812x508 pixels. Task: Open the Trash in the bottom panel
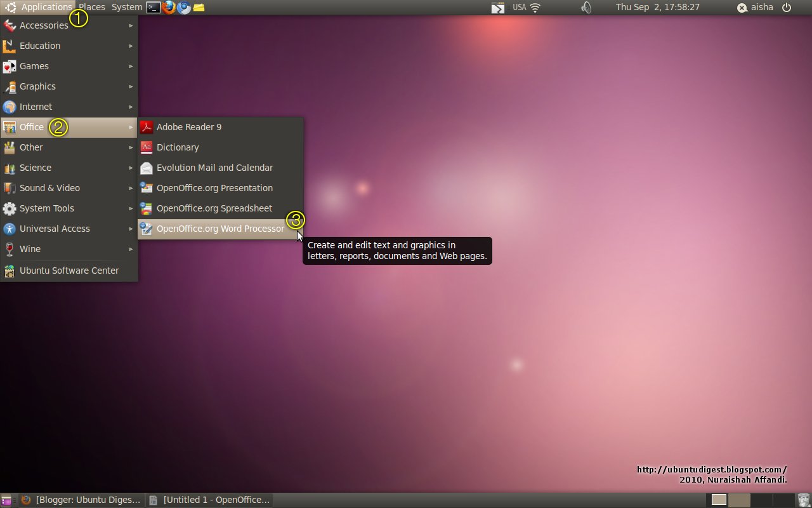tap(803, 500)
